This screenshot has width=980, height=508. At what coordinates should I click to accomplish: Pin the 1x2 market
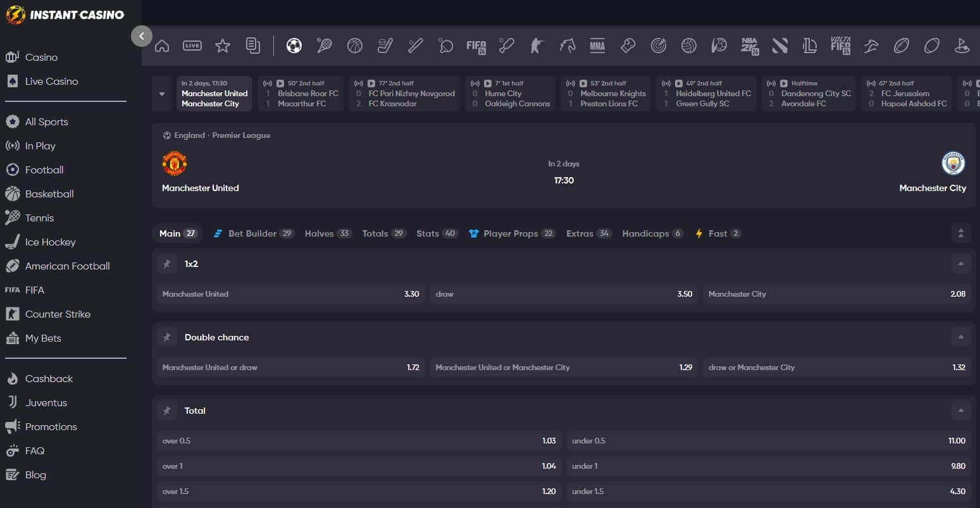167,264
